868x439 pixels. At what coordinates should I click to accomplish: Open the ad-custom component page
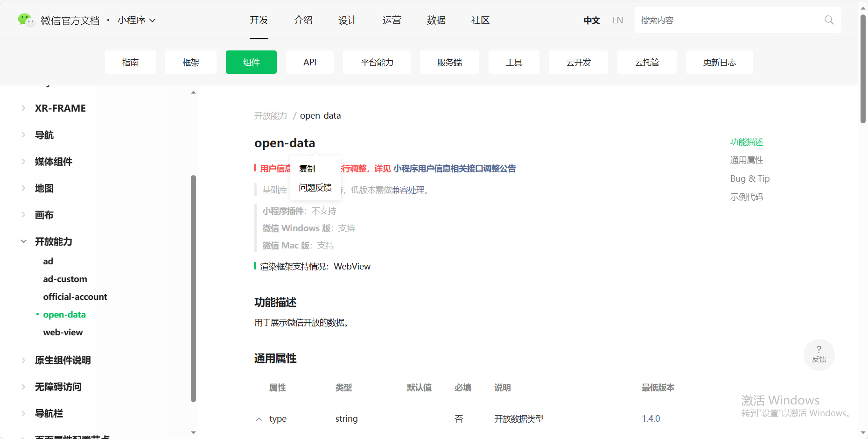point(65,279)
